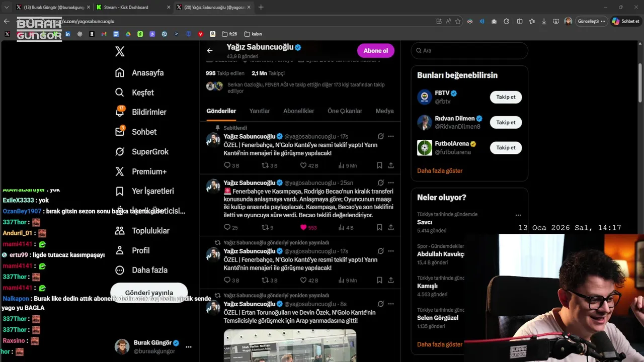Image resolution: width=644 pixels, height=362 pixels.
Task: Open Edge split screen icon
Action: (x=520, y=21)
